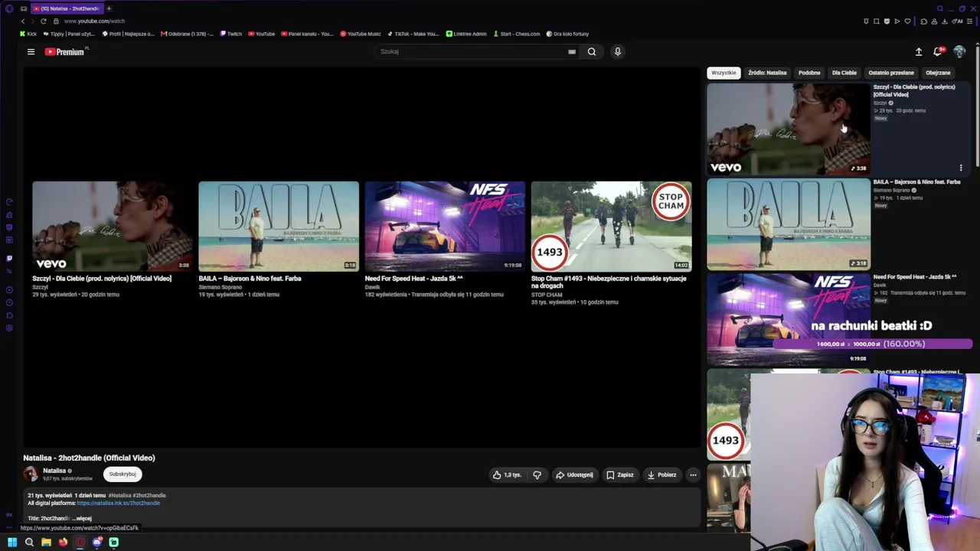
Task: Click the magnifier search button
Action: pos(592,52)
